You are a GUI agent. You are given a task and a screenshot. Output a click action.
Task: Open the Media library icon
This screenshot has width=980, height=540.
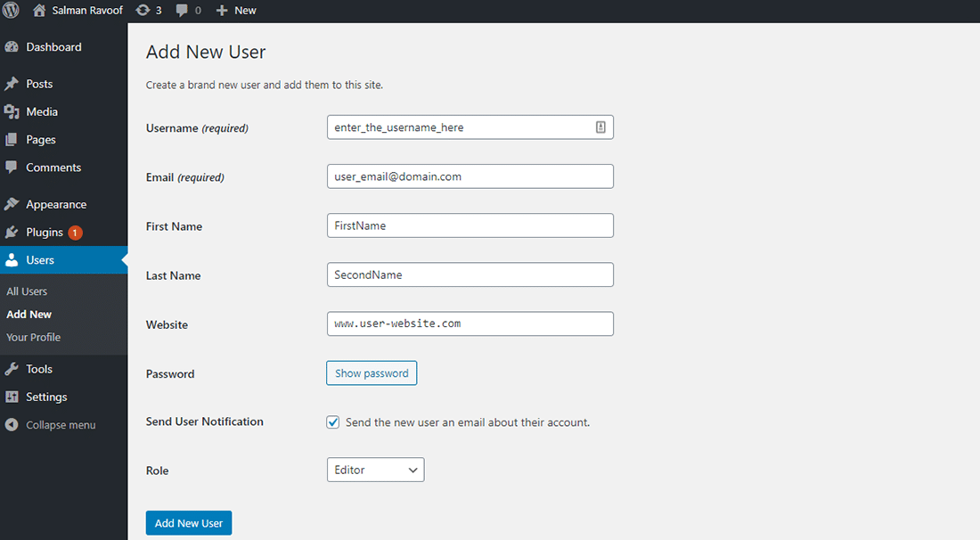pyautogui.click(x=14, y=111)
